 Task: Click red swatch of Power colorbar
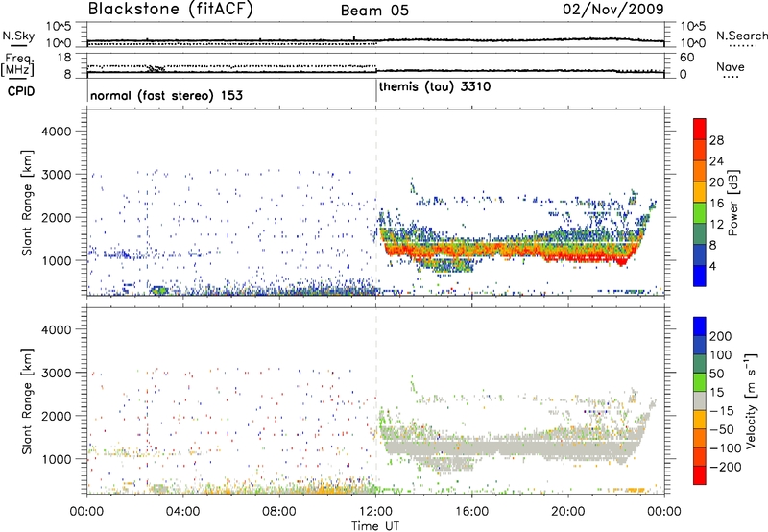tap(700, 129)
